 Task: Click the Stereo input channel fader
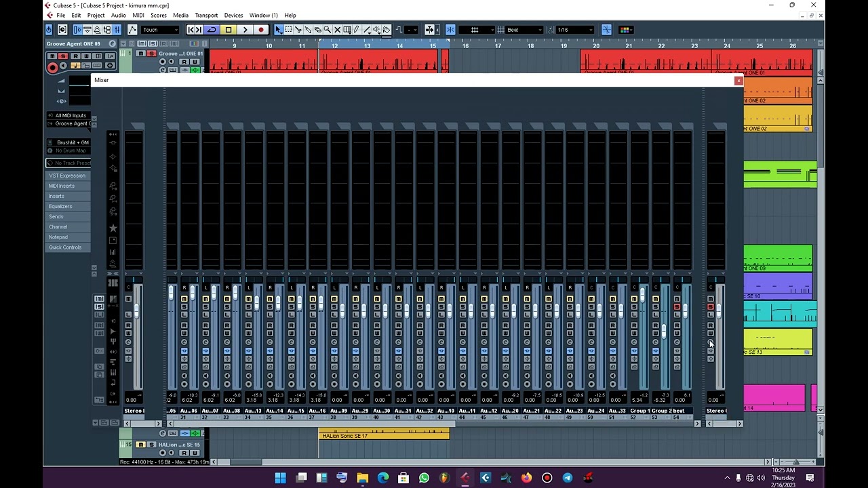click(x=136, y=310)
